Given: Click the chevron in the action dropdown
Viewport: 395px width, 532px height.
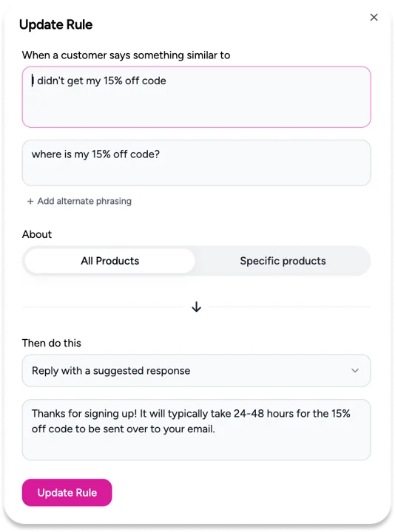Looking at the screenshot, I should pyautogui.click(x=355, y=370).
